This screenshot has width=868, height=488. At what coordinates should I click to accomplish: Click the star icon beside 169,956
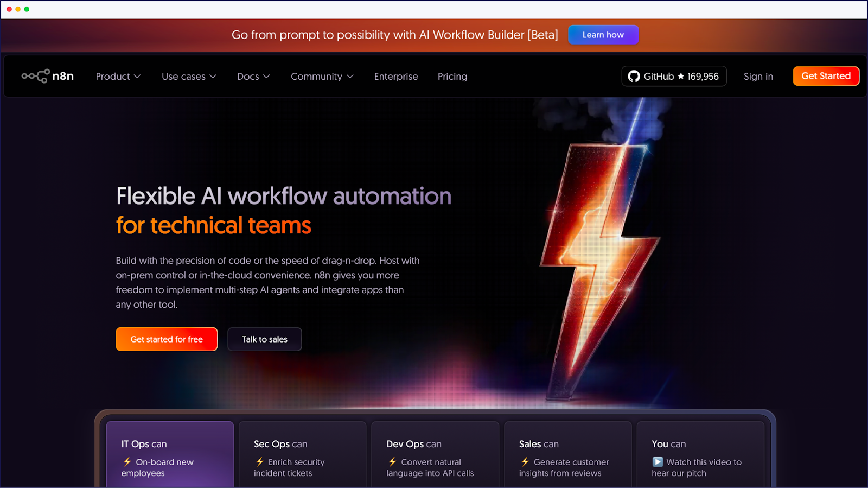coord(681,76)
